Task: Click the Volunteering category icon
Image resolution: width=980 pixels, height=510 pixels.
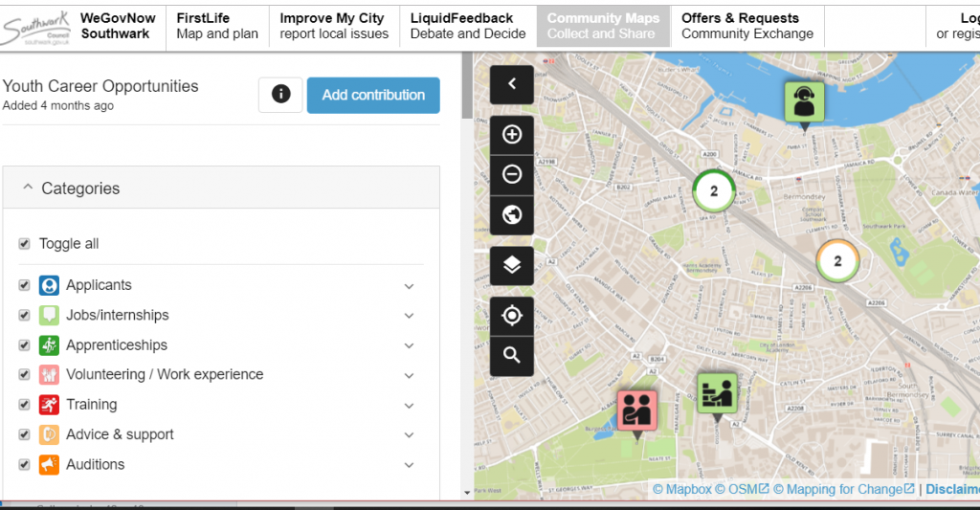Action: [49, 374]
